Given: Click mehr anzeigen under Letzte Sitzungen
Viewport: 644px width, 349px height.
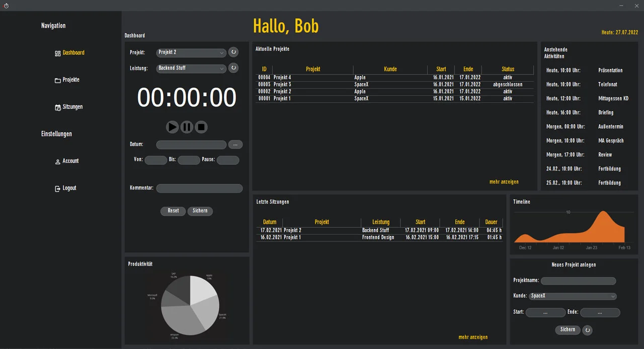Looking at the screenshot, I should pos(473,337).
